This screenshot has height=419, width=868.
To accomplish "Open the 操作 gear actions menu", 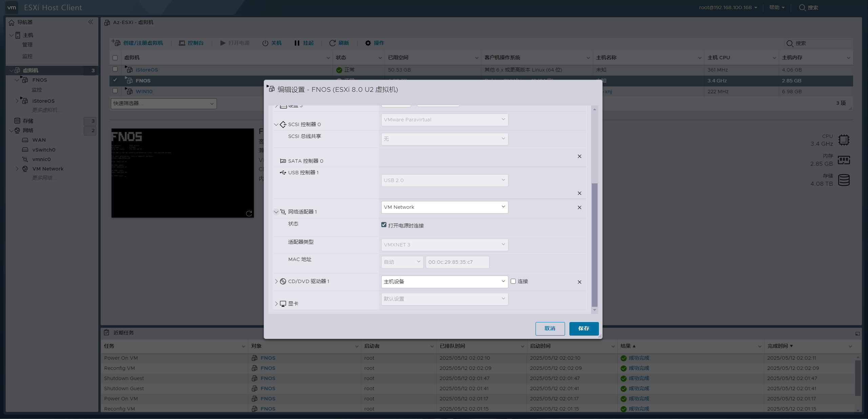I will coord(375,43).
